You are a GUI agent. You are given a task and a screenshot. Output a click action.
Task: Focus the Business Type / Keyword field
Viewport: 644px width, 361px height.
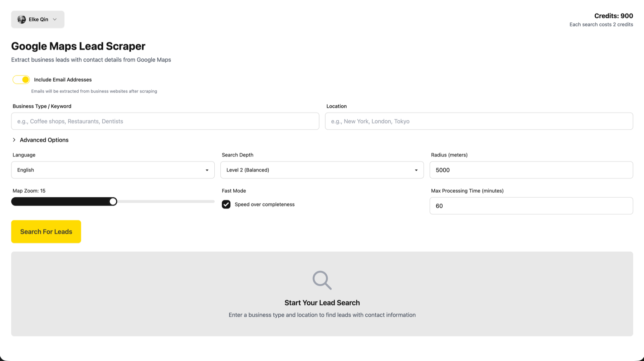tap(165, 121)
